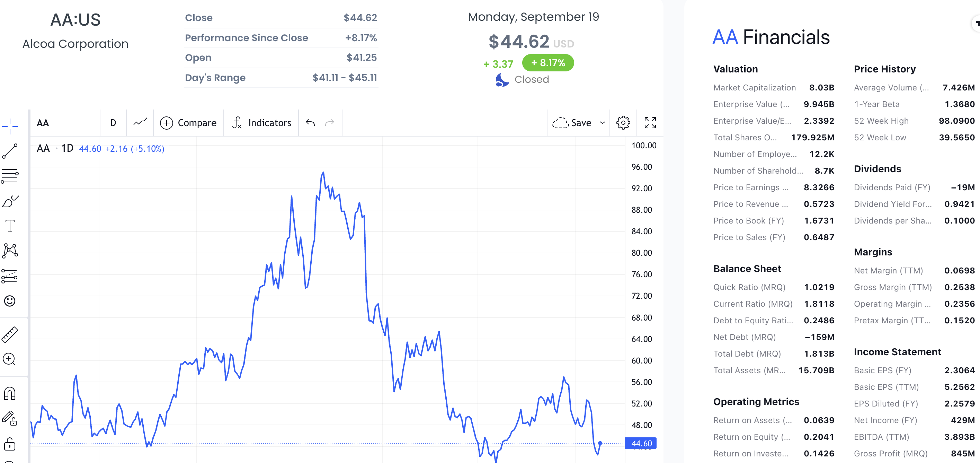Open the chart patterns tool
The image size is (980, 463).
click(x=10, y=251)
